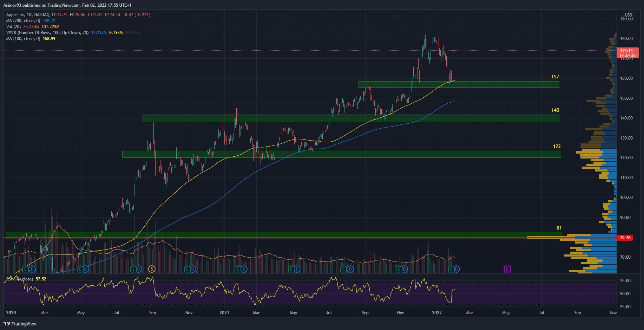Image resolution: width=644 pixels, height=330 pixels.
Task: Click the red 79.76 price level label
Action: point(625,238)
